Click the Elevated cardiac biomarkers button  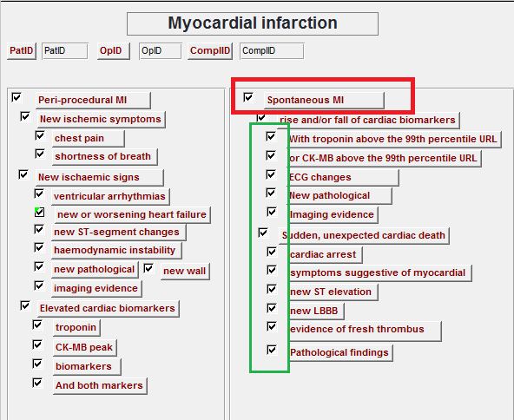(x=109, y=309)
